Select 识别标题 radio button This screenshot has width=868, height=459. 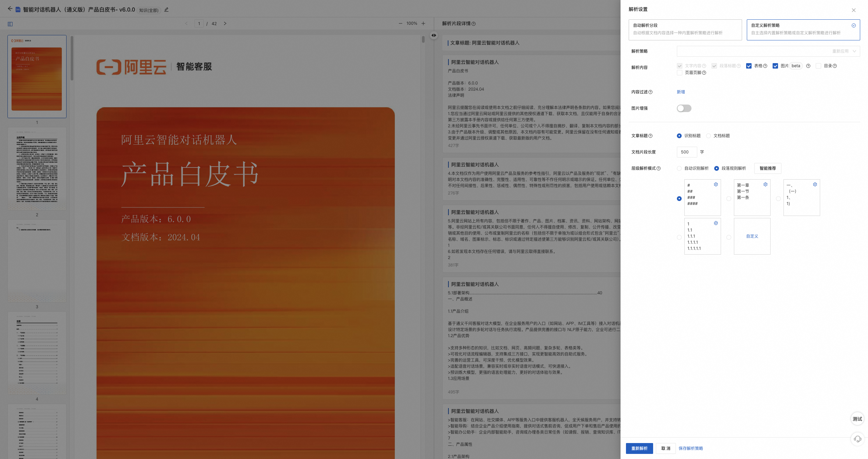(x=679, y=136)
